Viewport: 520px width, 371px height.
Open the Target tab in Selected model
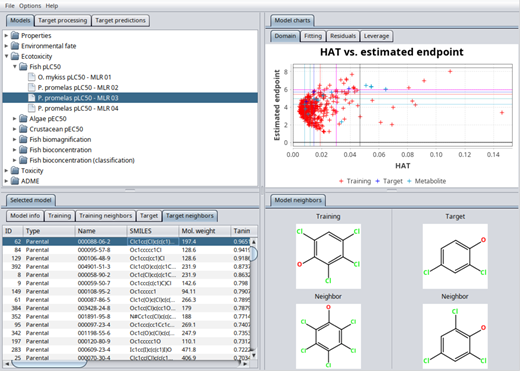149,216
